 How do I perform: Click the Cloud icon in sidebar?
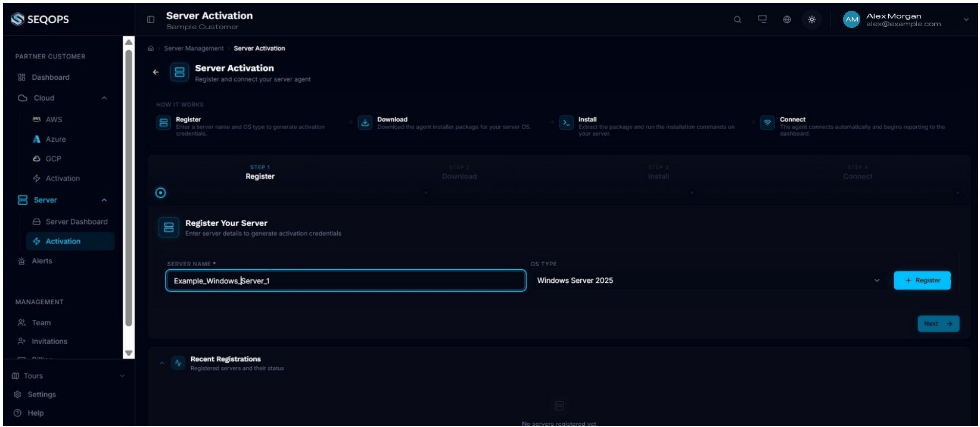(x=23, y=98)
